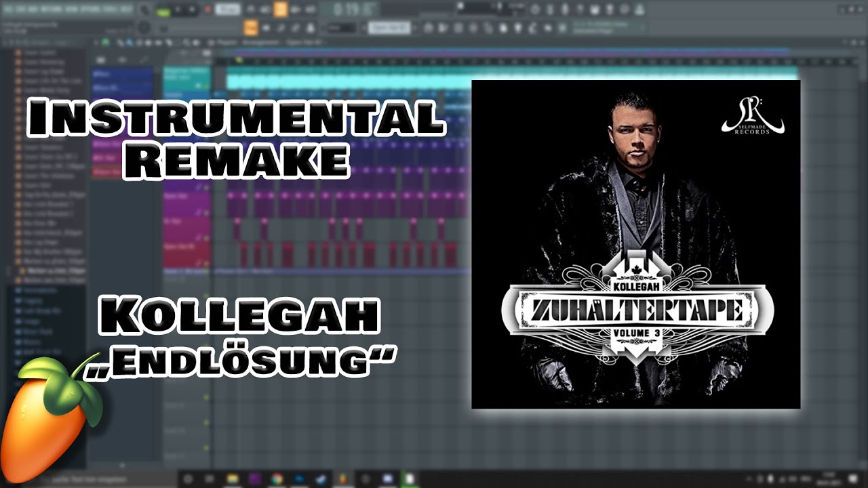Open the Windows notification center icon

coord(853,479)
